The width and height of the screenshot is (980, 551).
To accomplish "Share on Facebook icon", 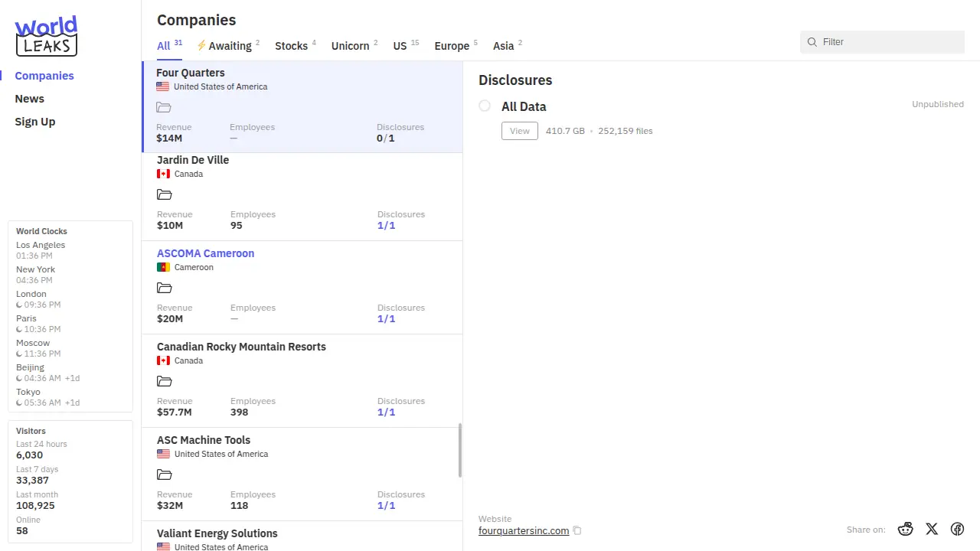I will [957, 529].
